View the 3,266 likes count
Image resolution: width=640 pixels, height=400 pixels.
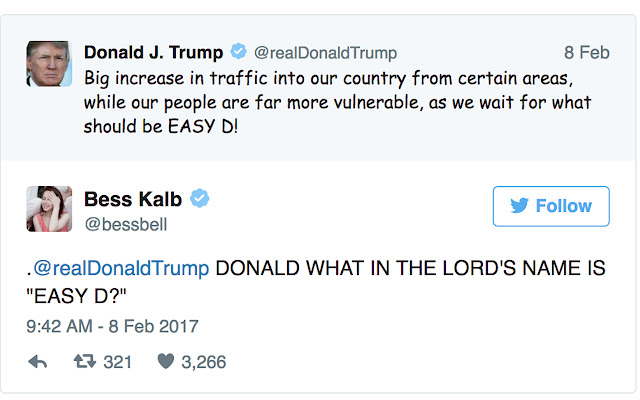(203, 362)
